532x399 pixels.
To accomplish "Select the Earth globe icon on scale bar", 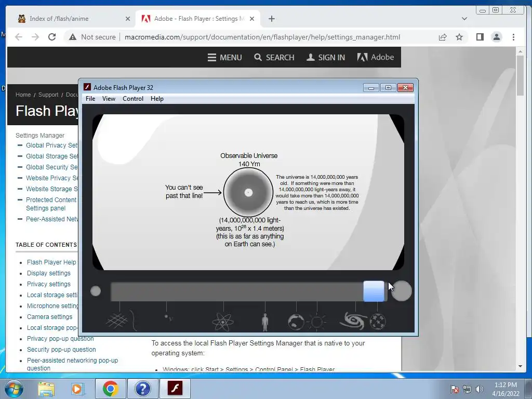I will click(296, 322).
